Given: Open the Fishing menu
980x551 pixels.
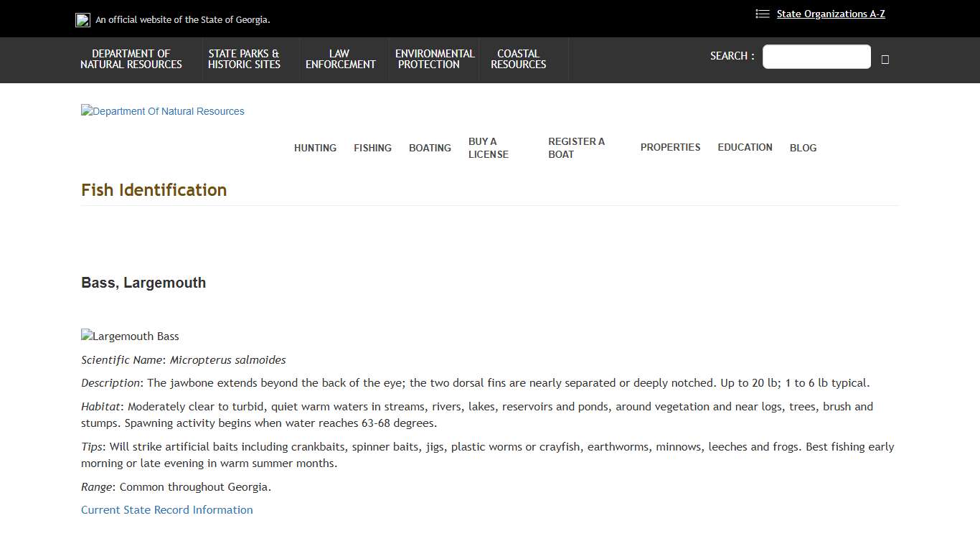Looking at the screenshot, I should pyautogui.click(x=372, y=148).
